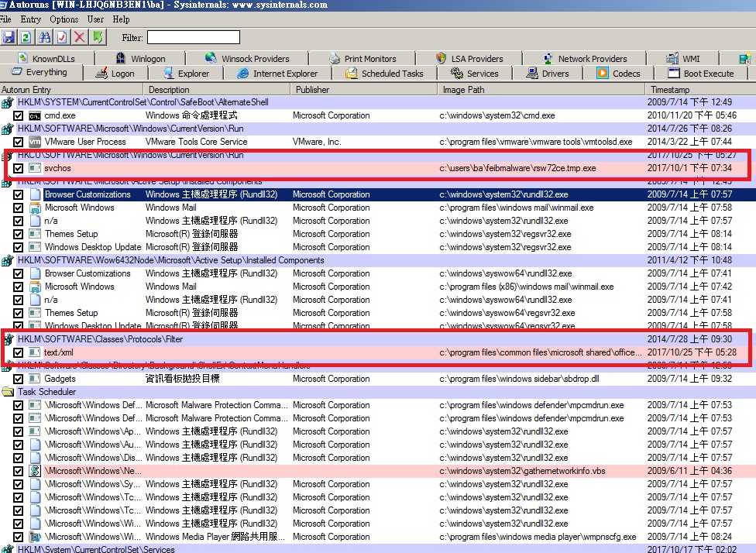Screen dimensions: 756x553
Task: Select the Boot Execute tab
Action: pos(701,74)
